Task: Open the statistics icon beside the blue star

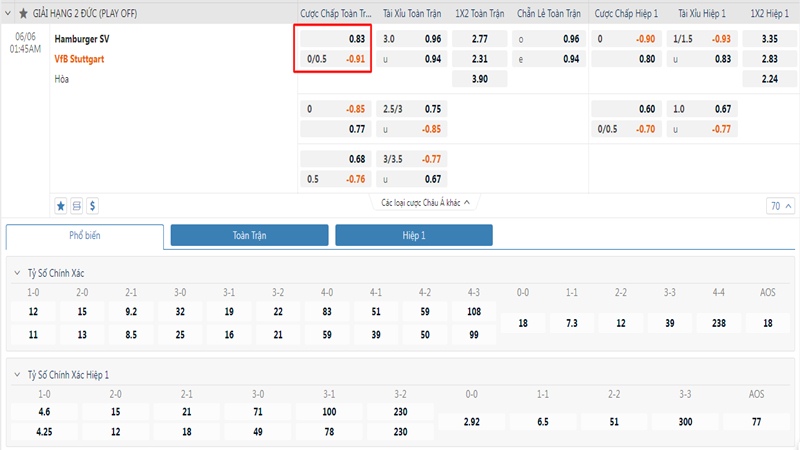Action: (77, 206)
